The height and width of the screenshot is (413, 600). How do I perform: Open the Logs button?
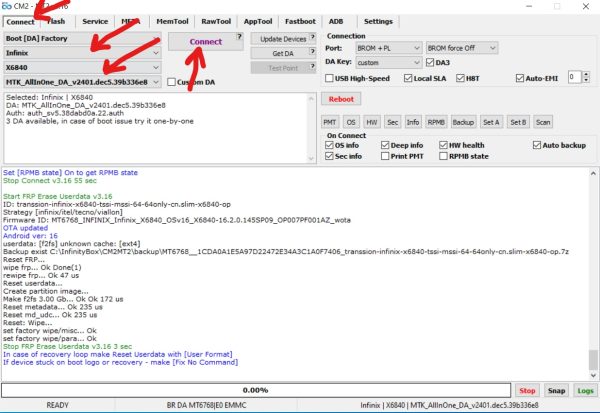coord(585,391)
